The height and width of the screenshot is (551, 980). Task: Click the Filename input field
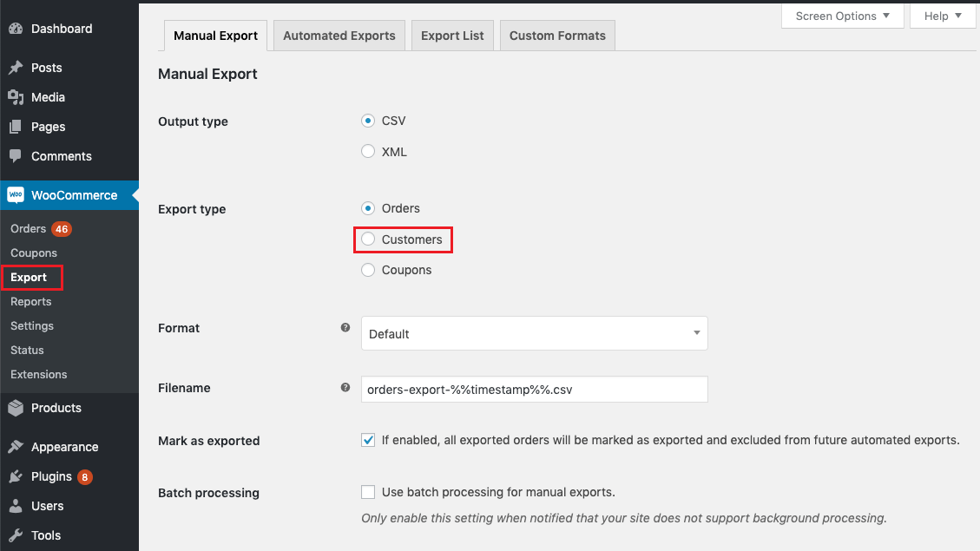(535, 390)
